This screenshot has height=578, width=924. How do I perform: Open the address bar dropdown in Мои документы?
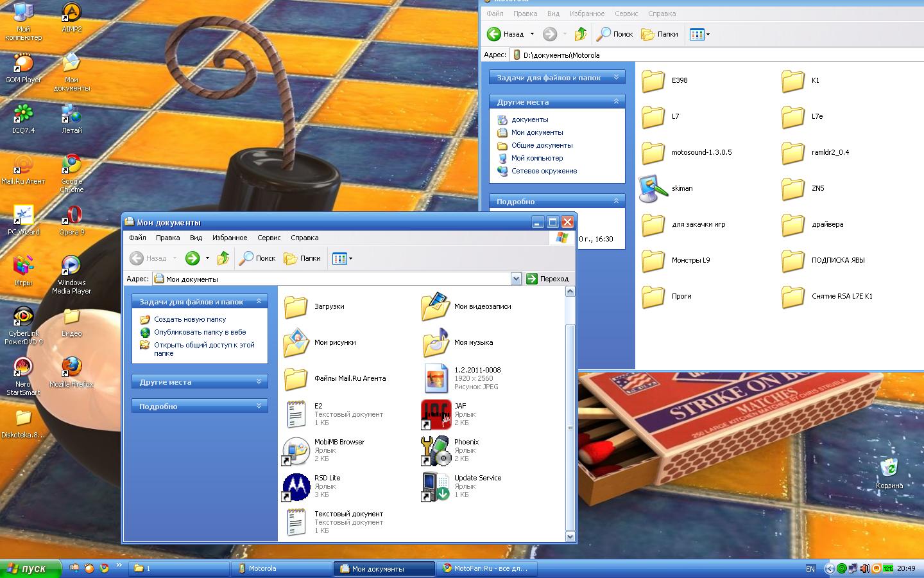[x=516, y=279]
